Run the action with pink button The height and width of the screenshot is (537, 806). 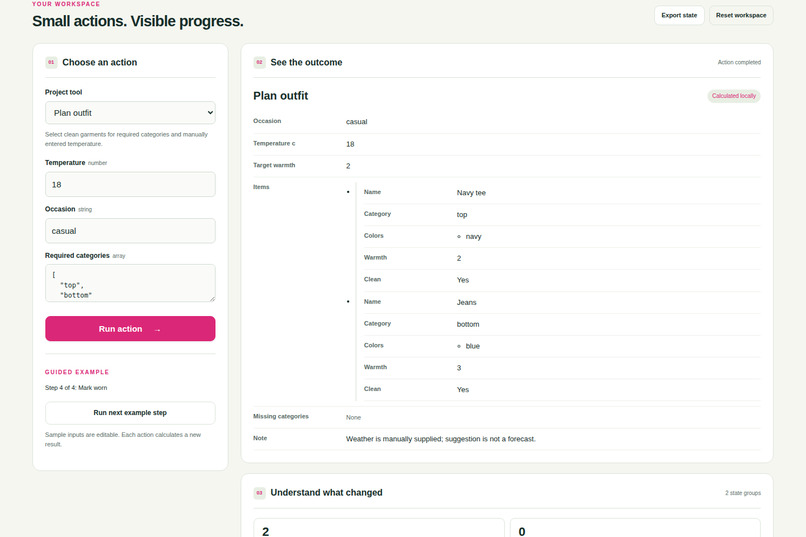tap(130, 328)
